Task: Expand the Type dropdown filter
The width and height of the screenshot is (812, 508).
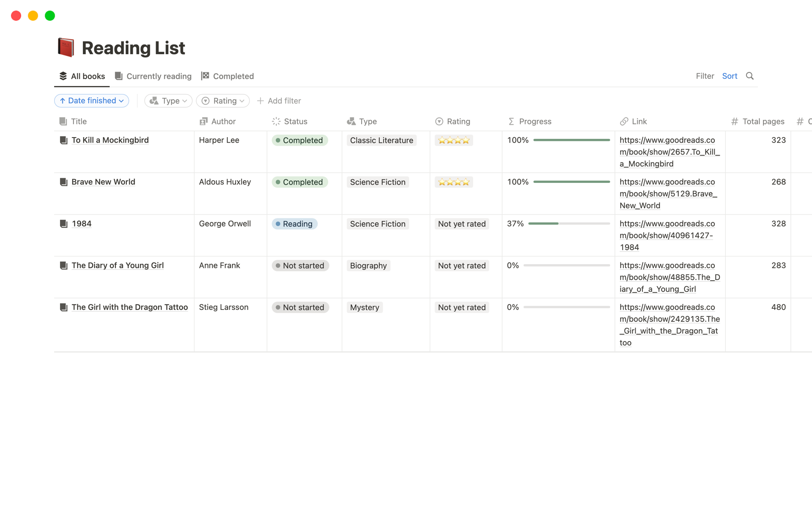Action: click(x=168, y=101)
